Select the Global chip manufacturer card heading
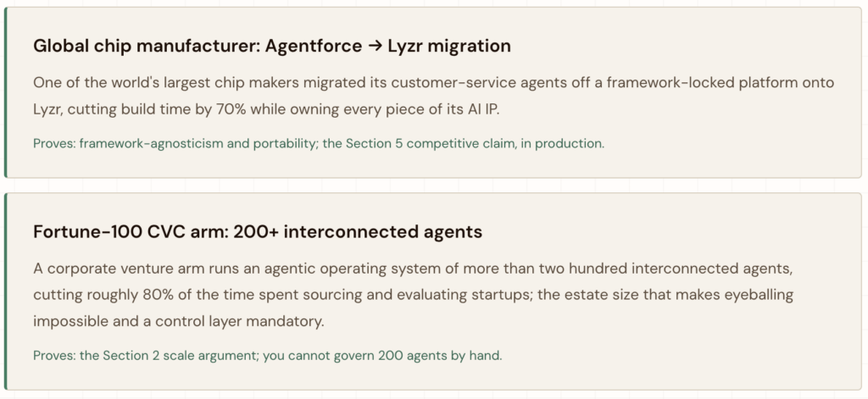Image resolution: width=868 pixels, height=399 pixels. pyautogui.click(x=272, y=46)
